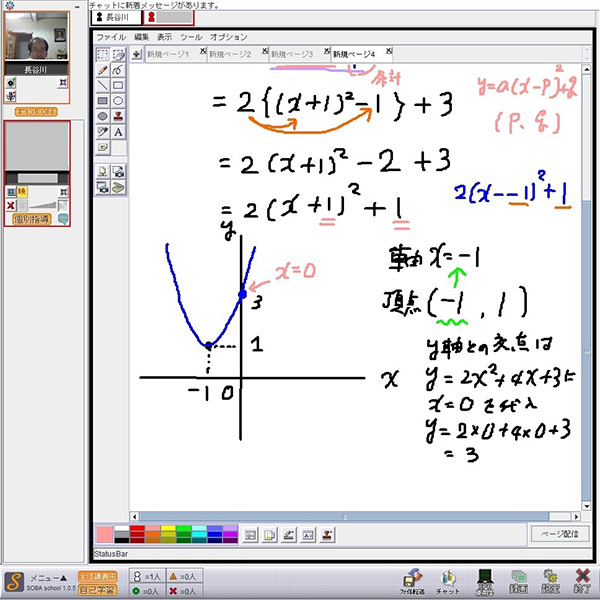Select the red student user tab

169,17
